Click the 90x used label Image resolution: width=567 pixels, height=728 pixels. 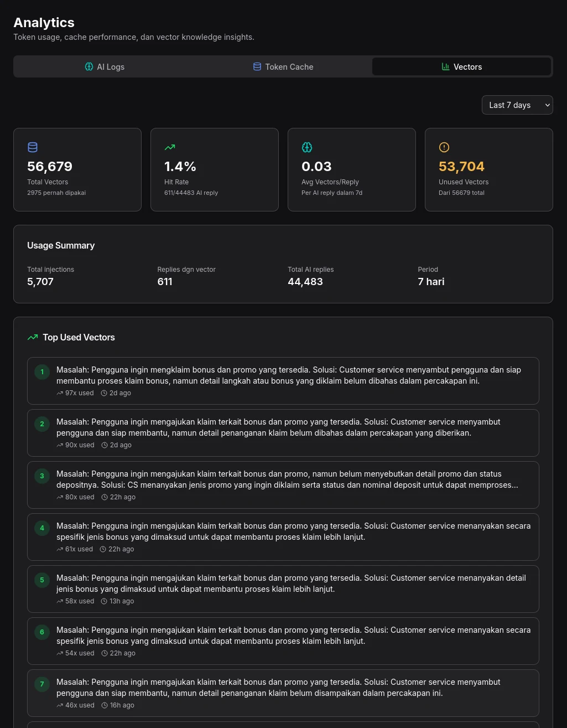[80, 445]
